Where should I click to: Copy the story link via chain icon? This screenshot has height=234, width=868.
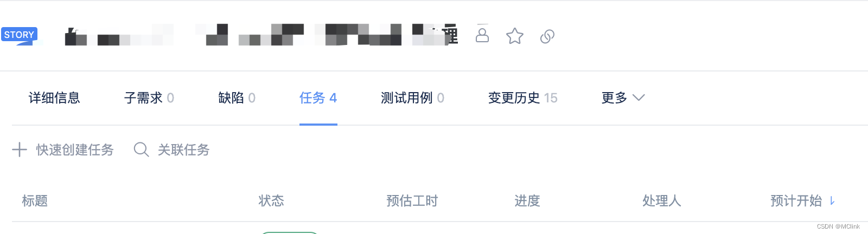tap(547, 36)
